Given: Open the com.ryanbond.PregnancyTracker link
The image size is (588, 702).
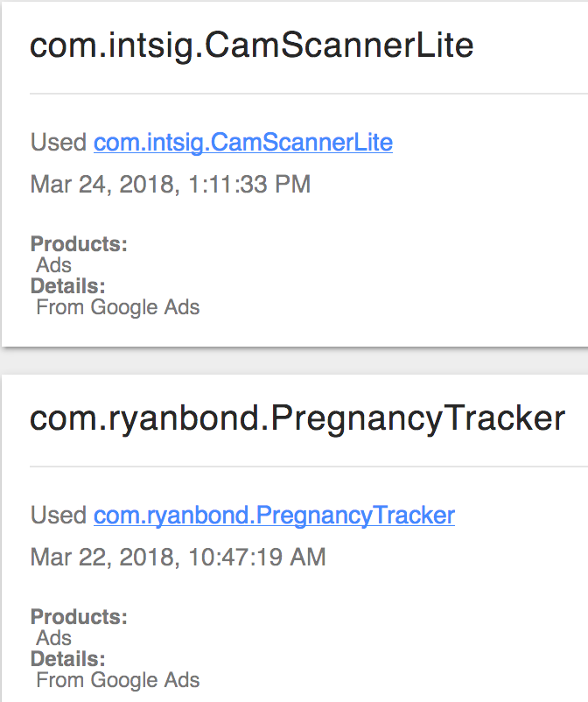Looking at the screenshot, I should (x=274, y=516).
